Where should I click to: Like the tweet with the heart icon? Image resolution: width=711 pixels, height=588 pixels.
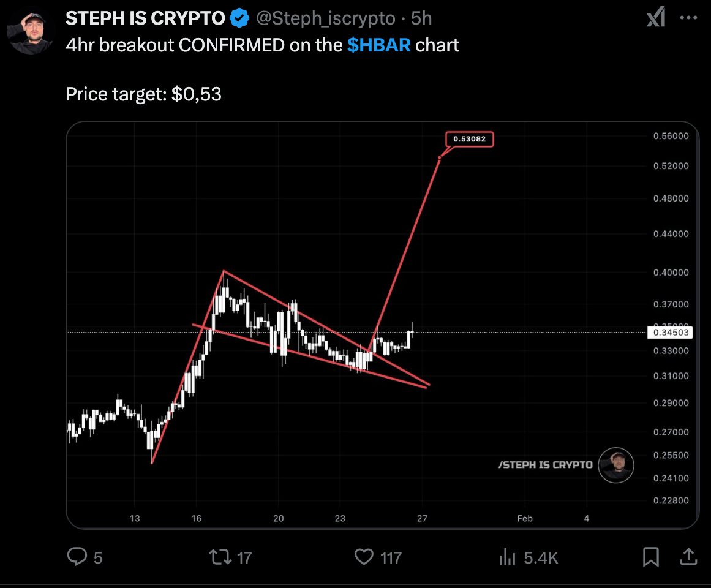(x=364, y=557)
